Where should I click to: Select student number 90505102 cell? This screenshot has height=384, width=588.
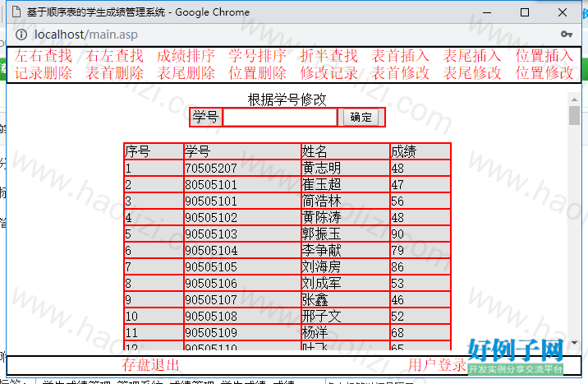(242, 218)
